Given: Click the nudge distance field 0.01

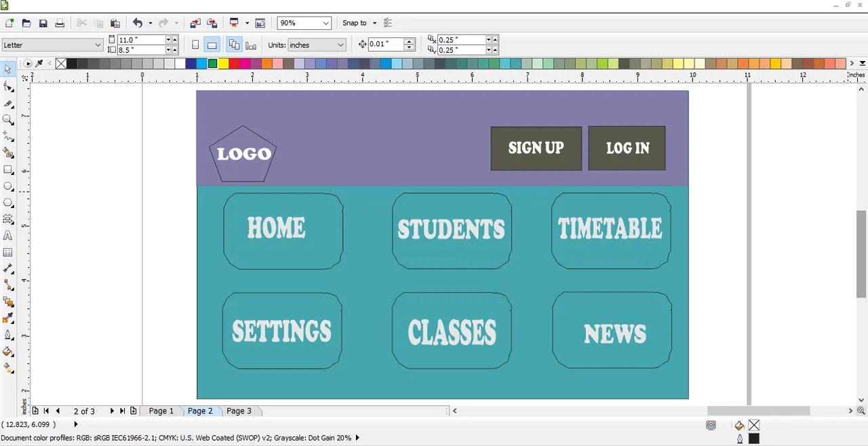Looking at the screenshot, I should point(386,44).
